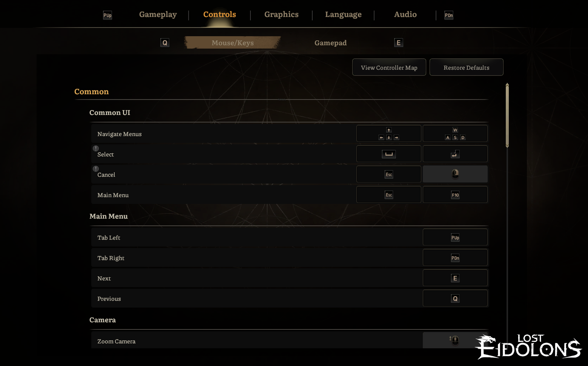The height and width of the screenshot is (366, 588).
Task: Click the spacebar binding for Select
Action: pyautogui.click(x=388, y=154)
